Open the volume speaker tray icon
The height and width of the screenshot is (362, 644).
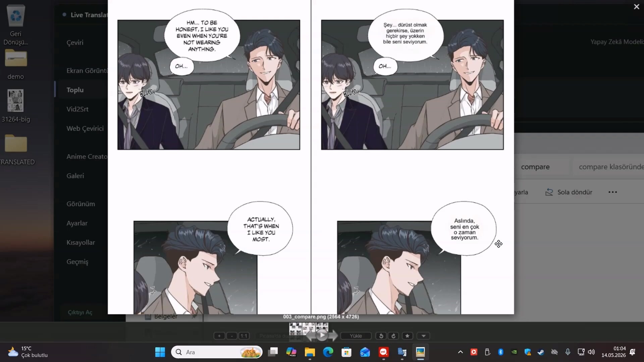click(x=591, y=352)
